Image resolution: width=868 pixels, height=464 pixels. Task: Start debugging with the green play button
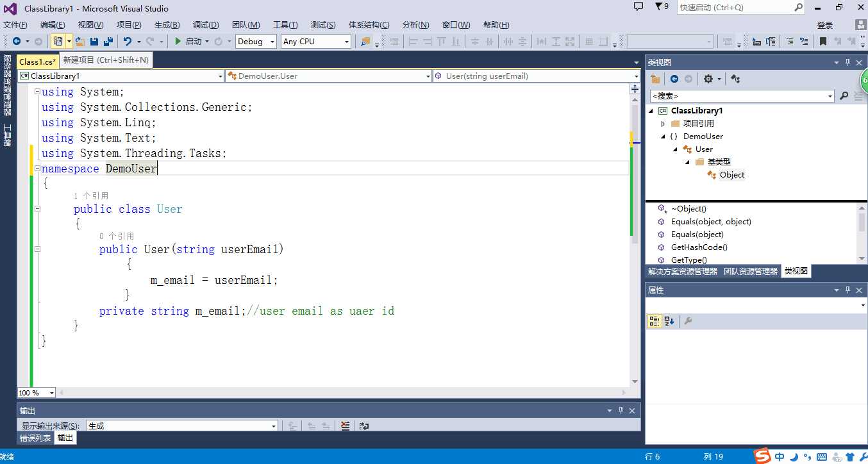[178, 41]
